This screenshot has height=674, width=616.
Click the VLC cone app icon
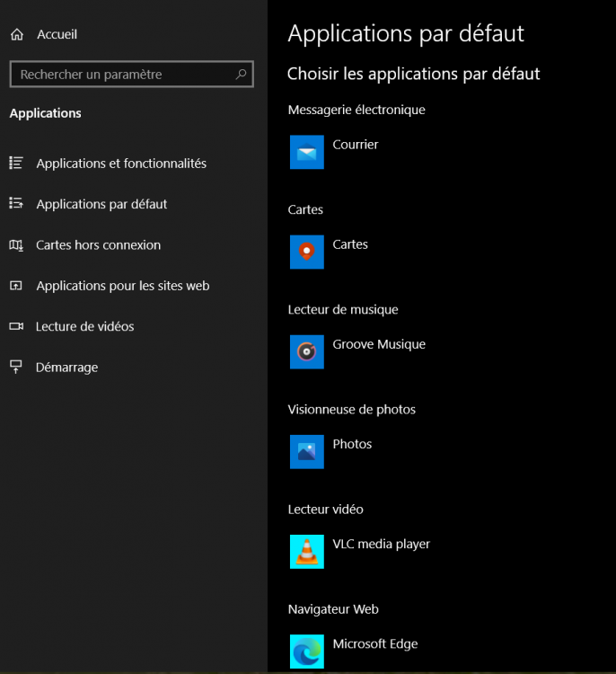click(x=307, y=552)
